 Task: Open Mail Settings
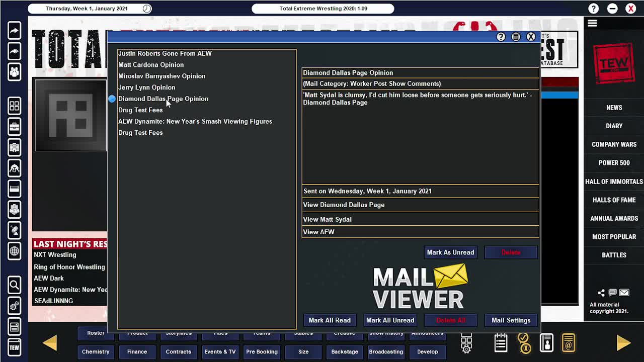511,320
